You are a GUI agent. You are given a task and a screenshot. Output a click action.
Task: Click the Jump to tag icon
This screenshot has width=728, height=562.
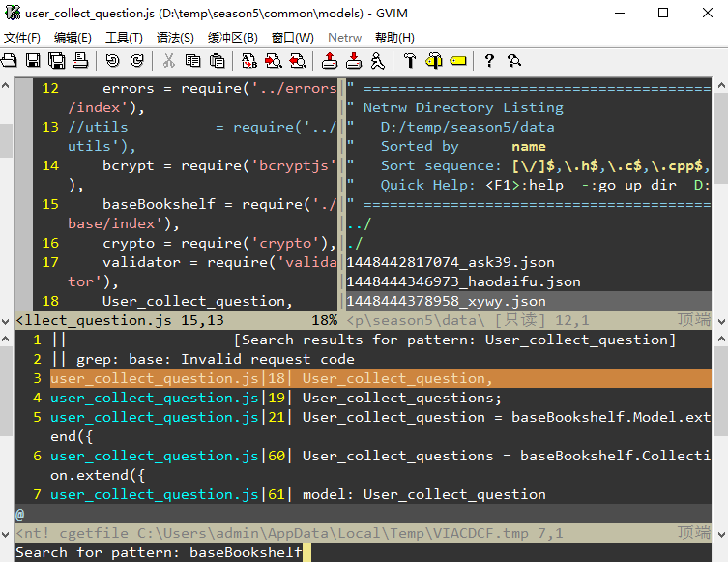pos(458,60)
